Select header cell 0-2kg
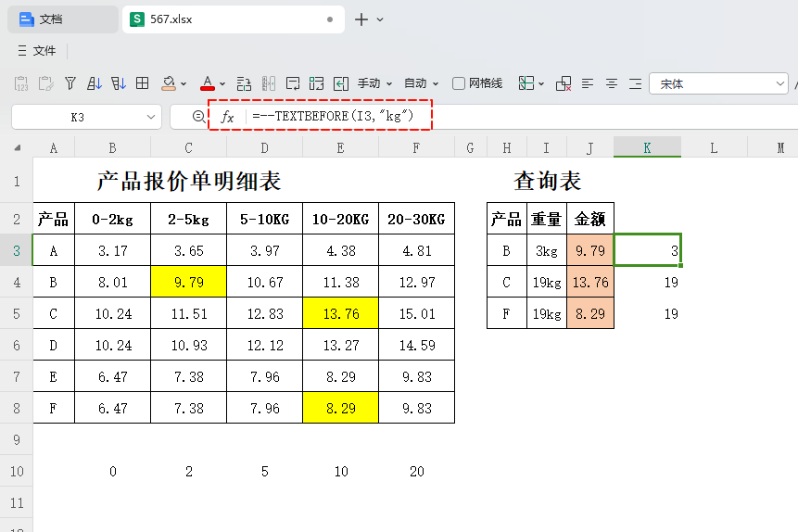Viewport: 798px width, 532px height. tap(112, 219)
